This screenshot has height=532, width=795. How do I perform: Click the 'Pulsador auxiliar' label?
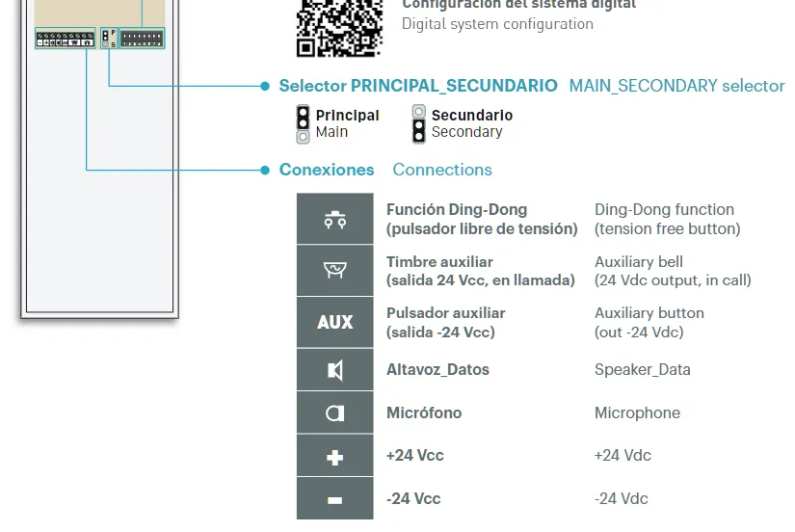click(445, 313)
